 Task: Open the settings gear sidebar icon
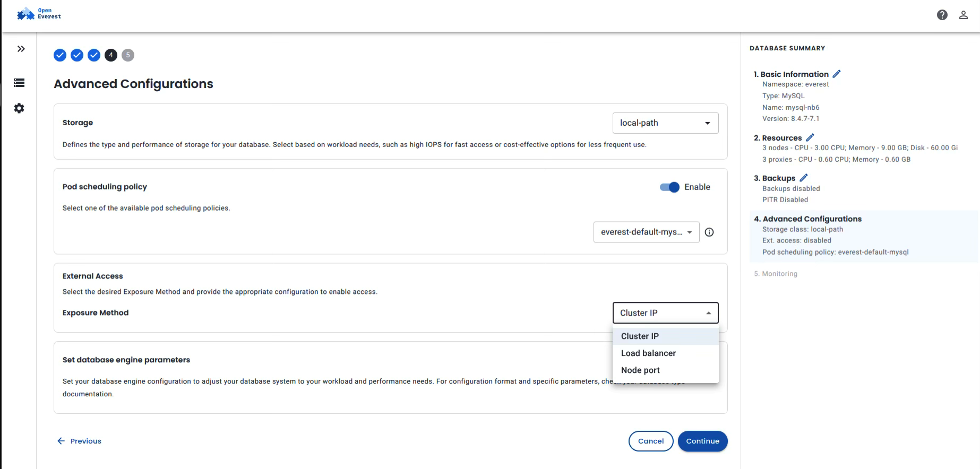[19, 108]
